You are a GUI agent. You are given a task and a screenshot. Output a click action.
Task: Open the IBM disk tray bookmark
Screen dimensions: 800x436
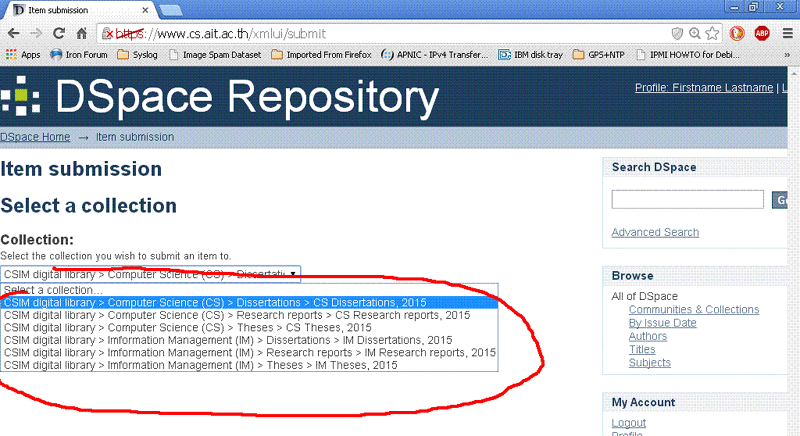click(531, 55)
